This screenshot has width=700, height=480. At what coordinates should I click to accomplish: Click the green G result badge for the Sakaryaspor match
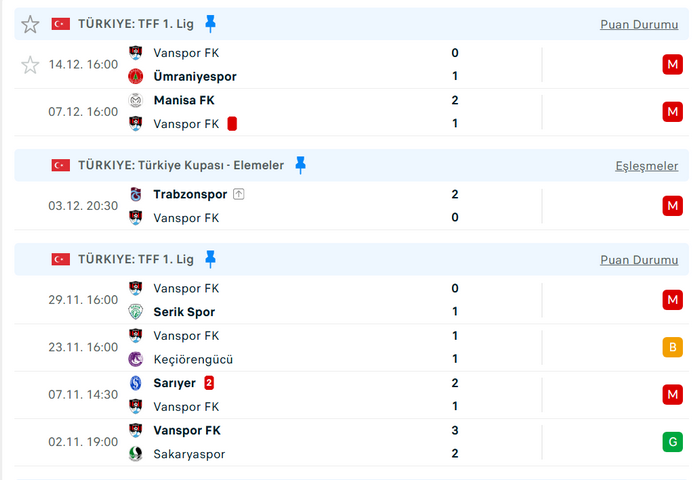672,442
